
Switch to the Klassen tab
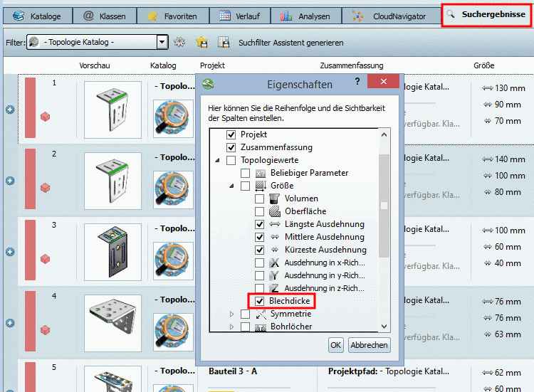[x=105, y=16]
